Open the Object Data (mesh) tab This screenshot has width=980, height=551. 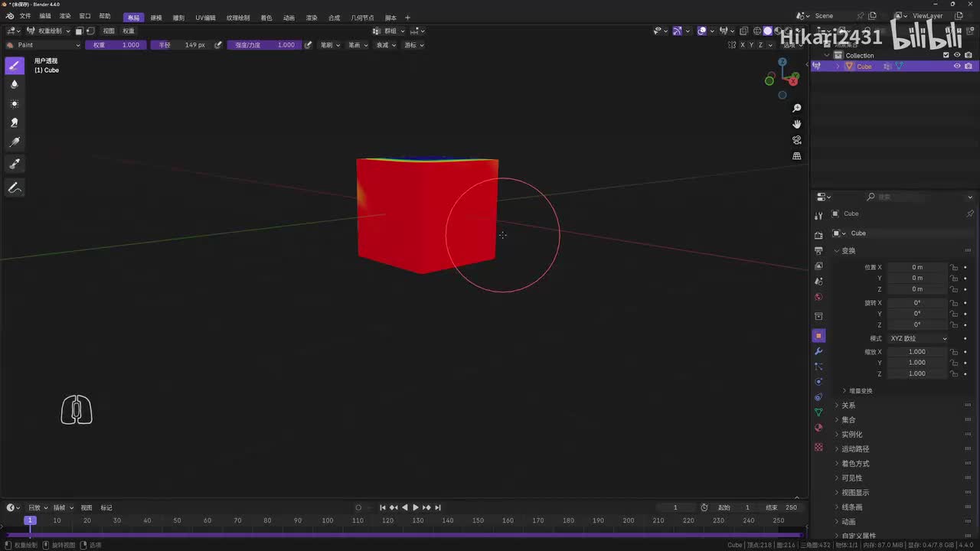(818, 412)
